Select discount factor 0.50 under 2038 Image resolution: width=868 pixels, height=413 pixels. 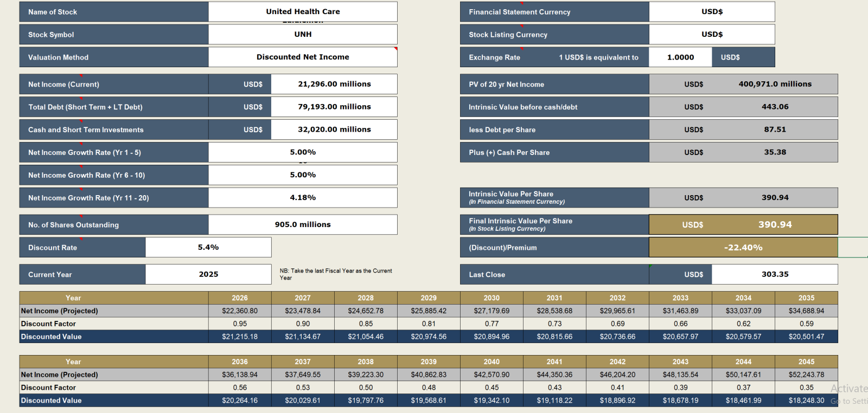click(366, 388)
